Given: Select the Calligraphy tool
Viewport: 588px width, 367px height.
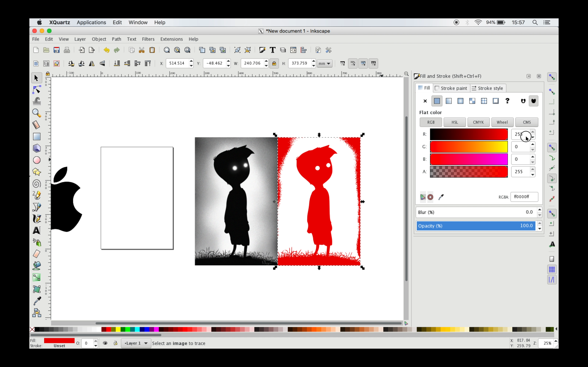Looking at the screenshot, I should [37, 219].
